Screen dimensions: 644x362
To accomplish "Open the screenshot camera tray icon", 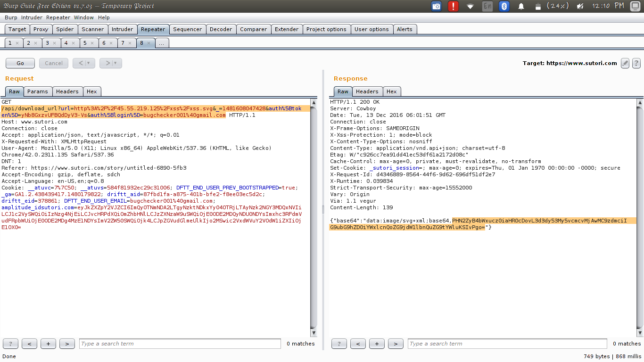I will click(x=437, y=6).
